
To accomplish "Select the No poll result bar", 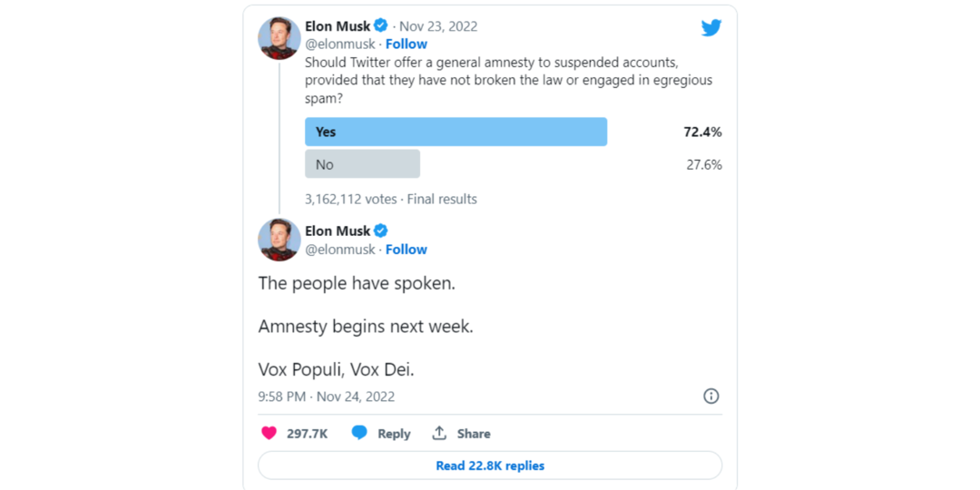I will [x=362, y=164].
